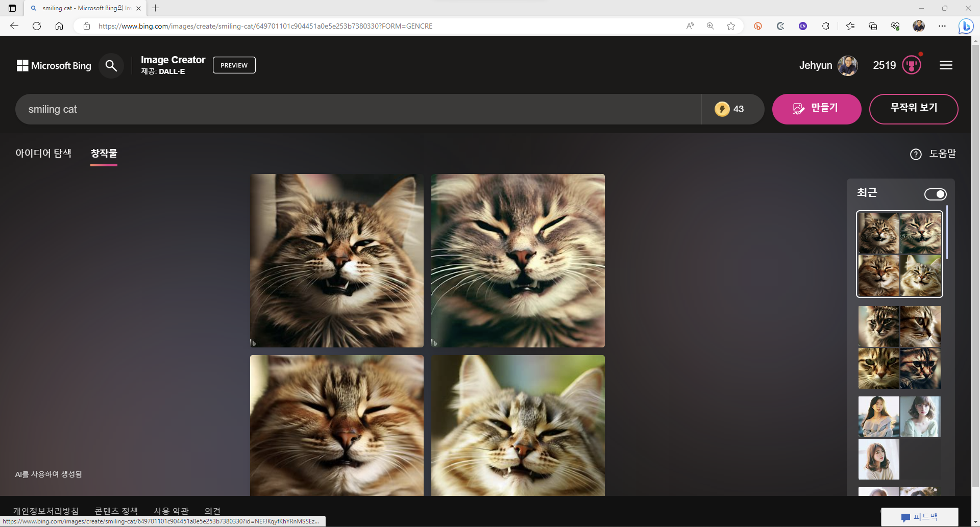Open top-left generated smiling cat image

click(x=337, y=261)
